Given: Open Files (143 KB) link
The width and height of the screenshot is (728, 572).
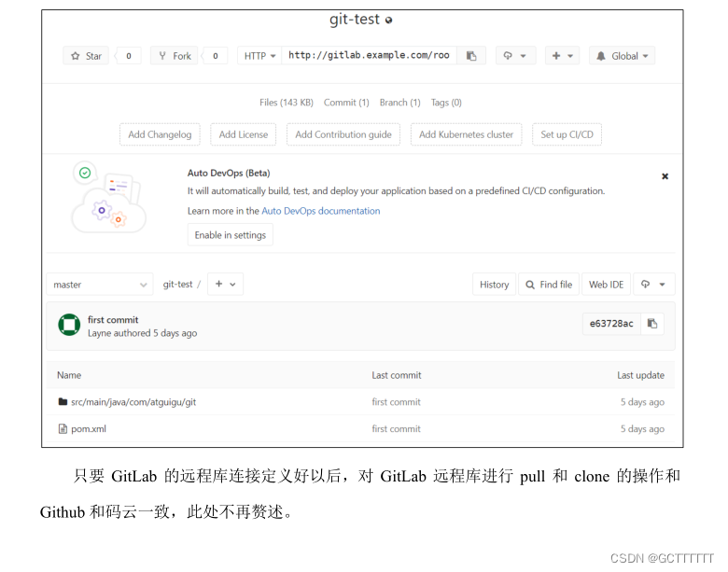Looking at the screenshot, I should [287, 103].
